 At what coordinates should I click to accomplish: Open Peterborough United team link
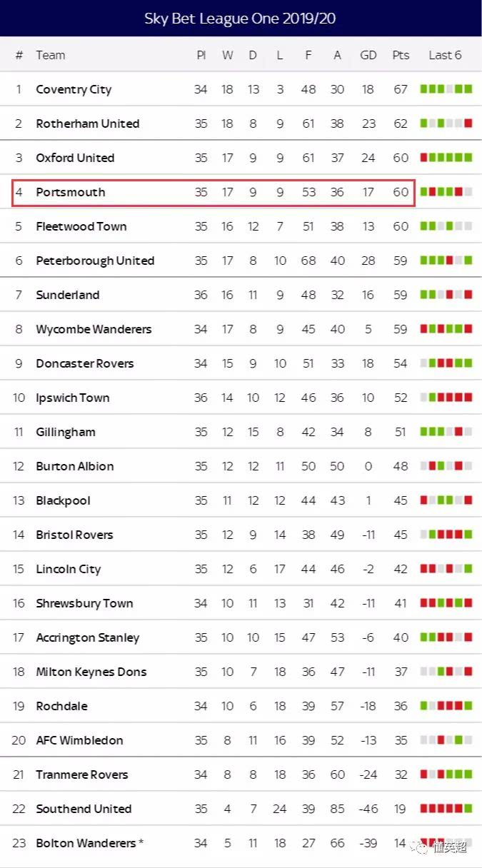coord(95,261)
